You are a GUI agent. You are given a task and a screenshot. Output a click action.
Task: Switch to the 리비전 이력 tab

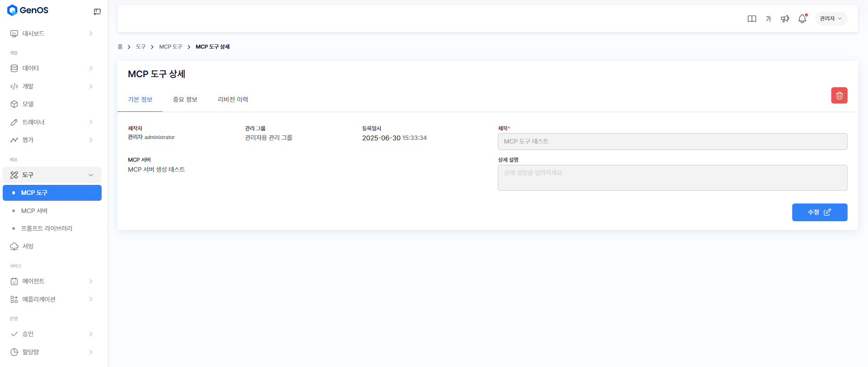[233, 99]
